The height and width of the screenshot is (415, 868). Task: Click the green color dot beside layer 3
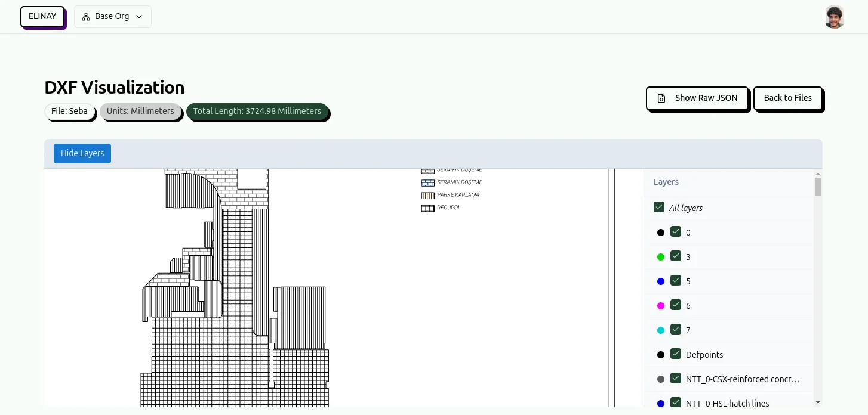pyautogui.click(x=661, y=256)
